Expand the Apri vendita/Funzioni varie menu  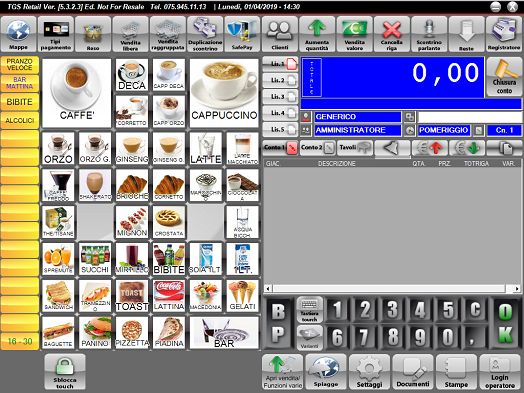[283, 372]
